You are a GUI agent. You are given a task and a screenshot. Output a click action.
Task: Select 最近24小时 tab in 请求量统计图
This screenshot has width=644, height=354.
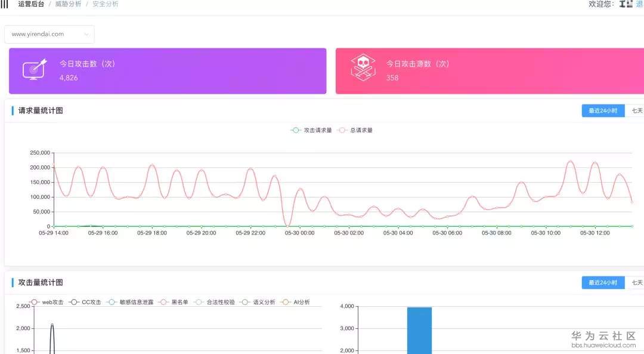point(603,110)
